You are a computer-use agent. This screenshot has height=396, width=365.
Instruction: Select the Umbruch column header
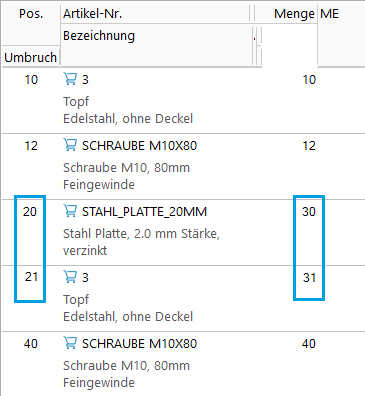(31, 57)
